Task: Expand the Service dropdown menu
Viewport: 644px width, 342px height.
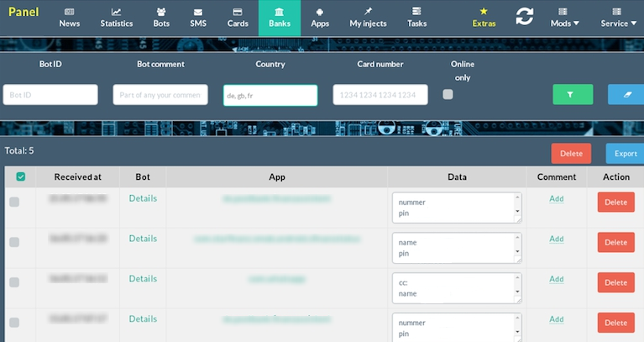Action: point(619,18)
